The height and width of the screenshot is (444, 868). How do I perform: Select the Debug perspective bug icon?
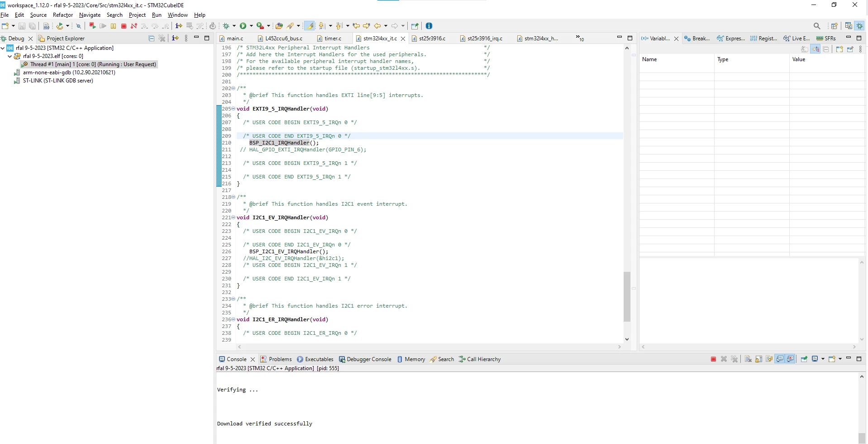(x=859, y=26)
